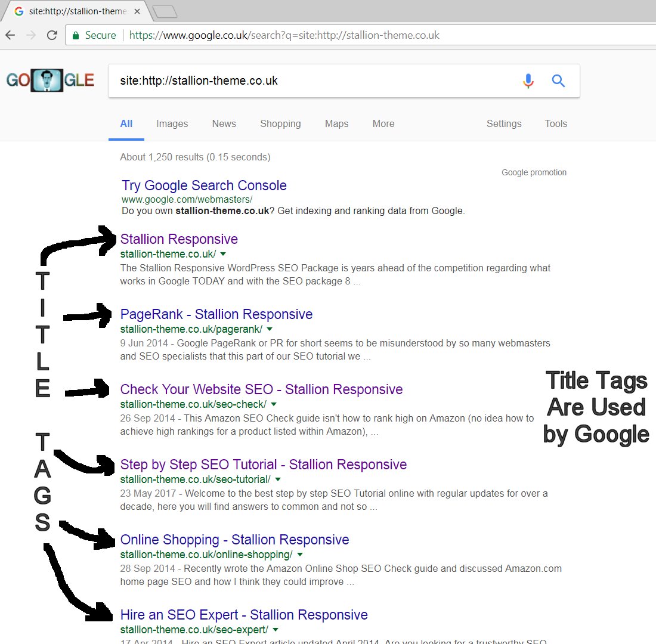Click the Google doodle logo
This screenshot has height=644, width=656.
[50, 80]
